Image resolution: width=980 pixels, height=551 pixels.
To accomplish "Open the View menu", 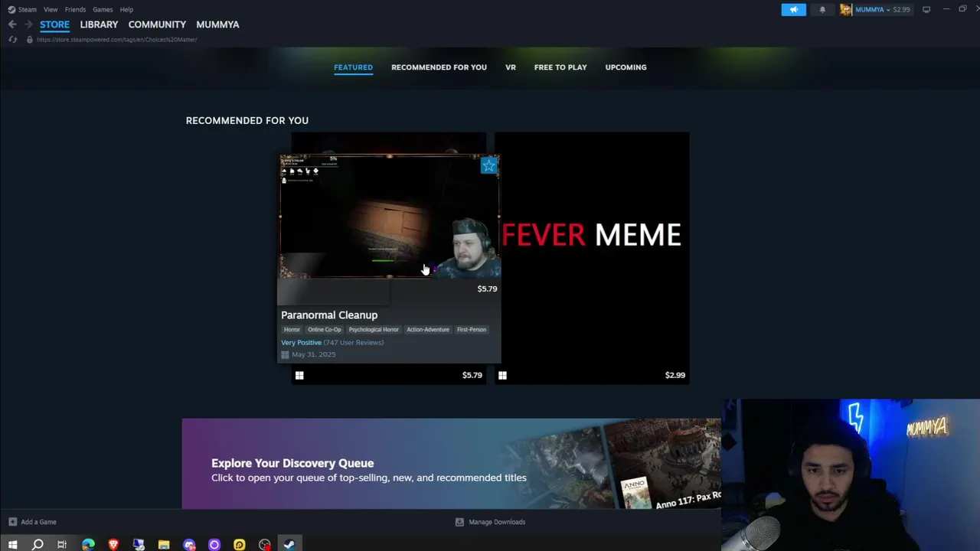I will point(51,9).
